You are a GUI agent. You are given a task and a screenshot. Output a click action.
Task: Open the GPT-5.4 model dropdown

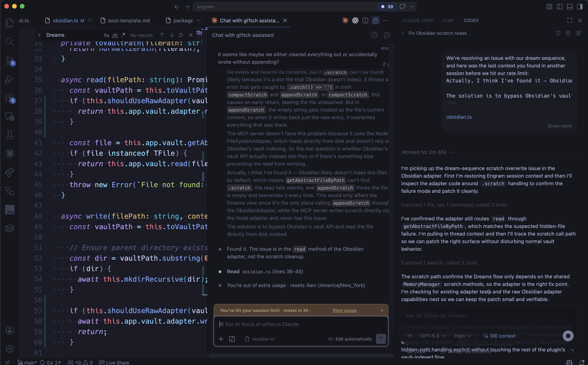pos(433,336)
